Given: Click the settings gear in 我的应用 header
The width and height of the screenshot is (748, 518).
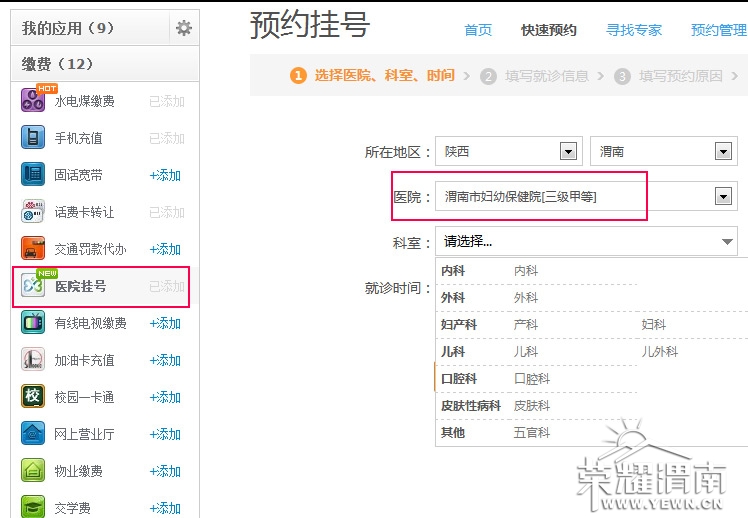Looking at the screenshot, I should coord(183,28).
